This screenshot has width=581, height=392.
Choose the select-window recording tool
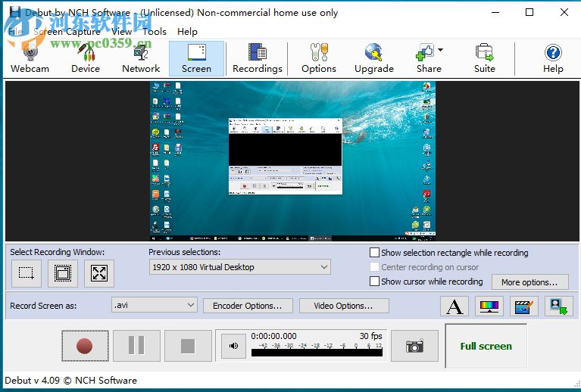(x=63, y=273)
